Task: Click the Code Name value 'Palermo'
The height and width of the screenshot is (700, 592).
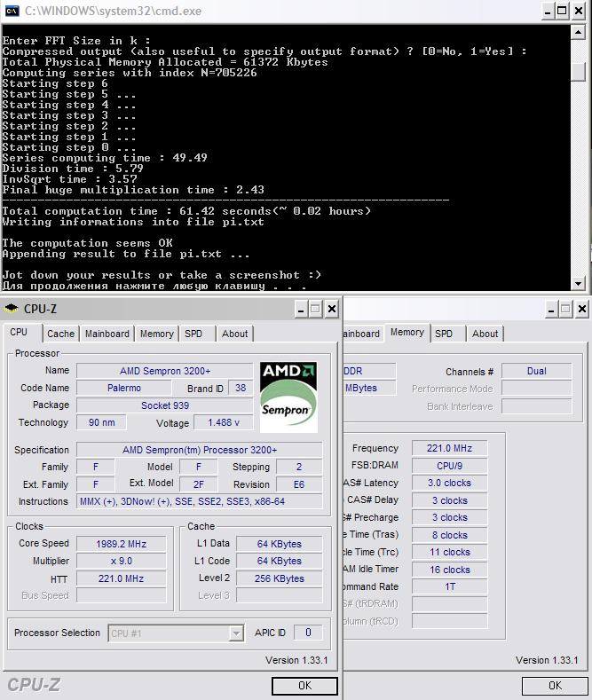Action: click(124, 388)
